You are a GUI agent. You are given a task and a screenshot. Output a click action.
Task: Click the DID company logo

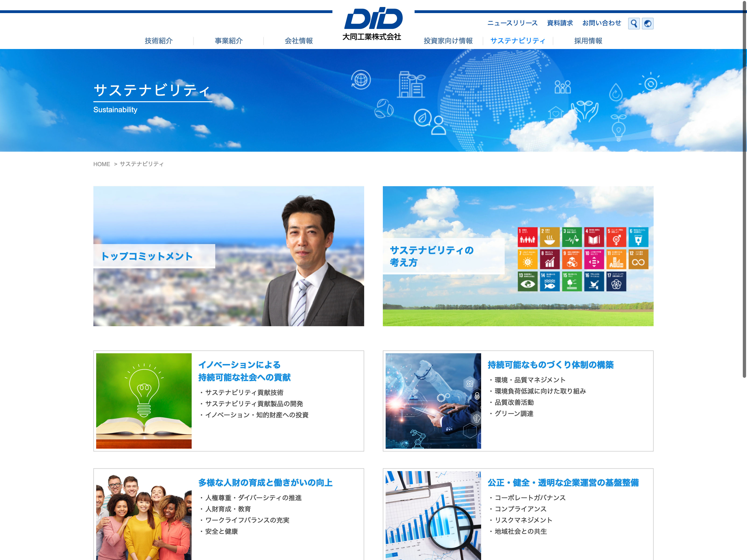373,23
